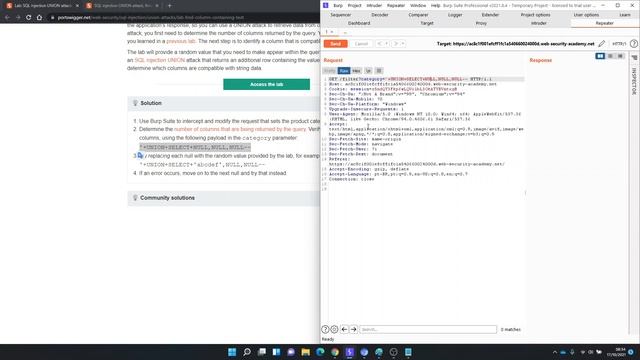Click the portswigger.net address bar
This screenshot has width=640, height=360.
pyautogui.click(x=184, y=18)
